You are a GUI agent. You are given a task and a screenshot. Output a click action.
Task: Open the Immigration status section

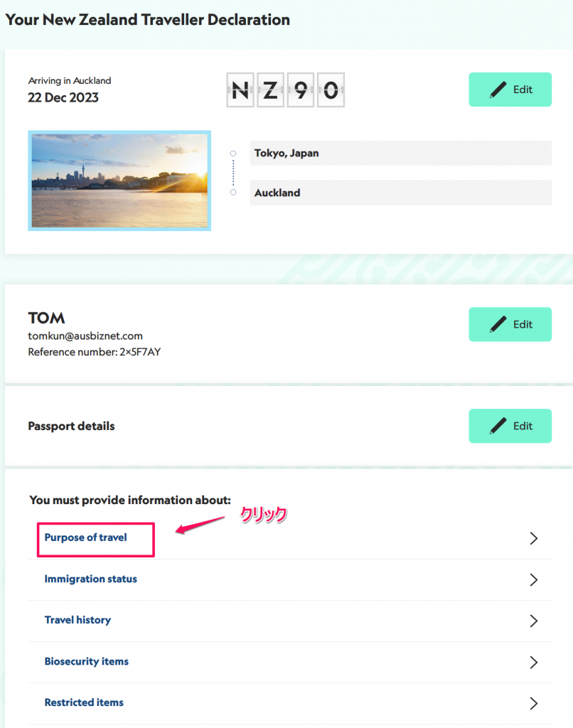(90, 579)
